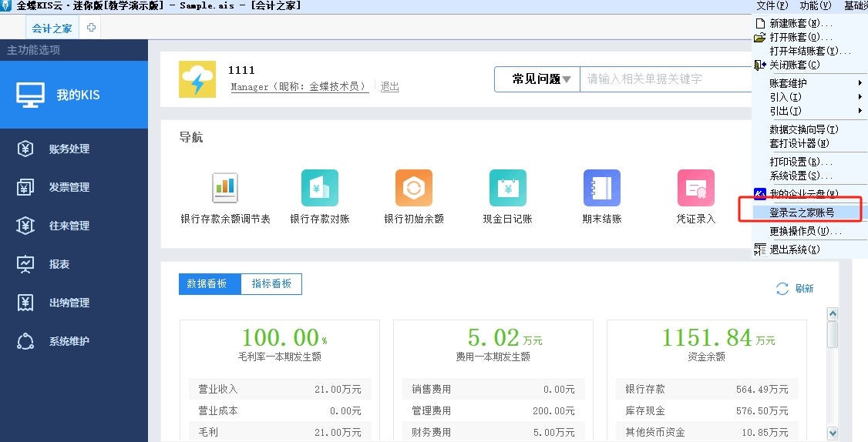Click the 营业收入 row

click(280, 390)
